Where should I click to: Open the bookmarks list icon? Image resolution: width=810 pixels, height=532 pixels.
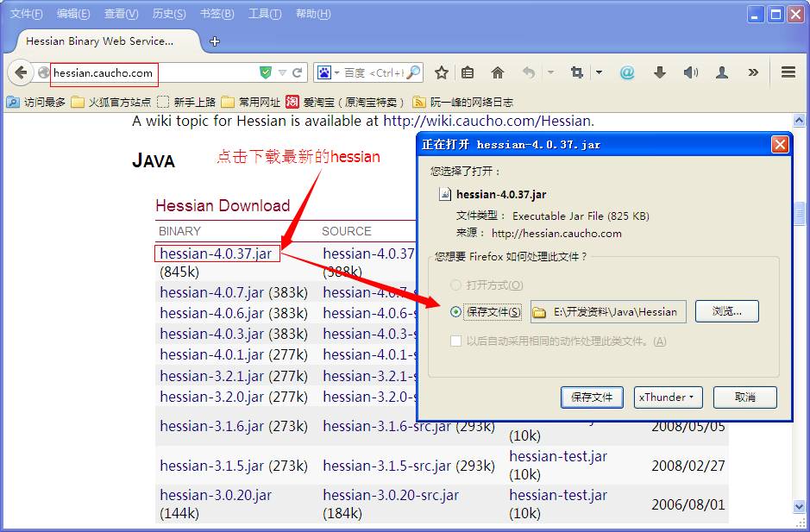[x=468, y=72]
